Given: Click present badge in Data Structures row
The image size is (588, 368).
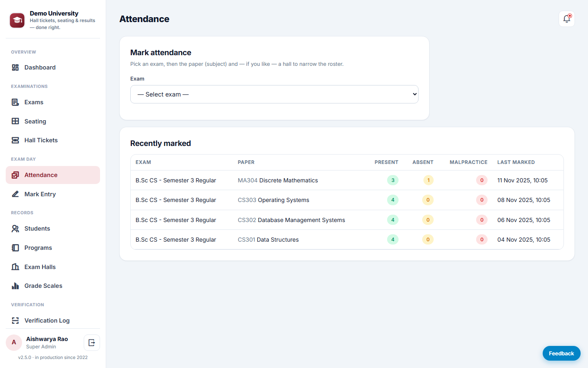Looking at the screenshot, I should coord(393,240).
